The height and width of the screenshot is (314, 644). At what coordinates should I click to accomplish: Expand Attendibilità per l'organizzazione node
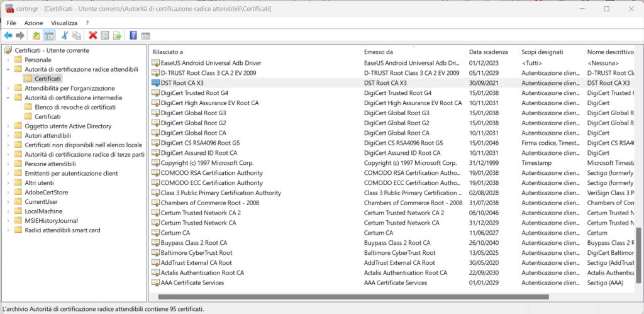[x=8, y=88]
